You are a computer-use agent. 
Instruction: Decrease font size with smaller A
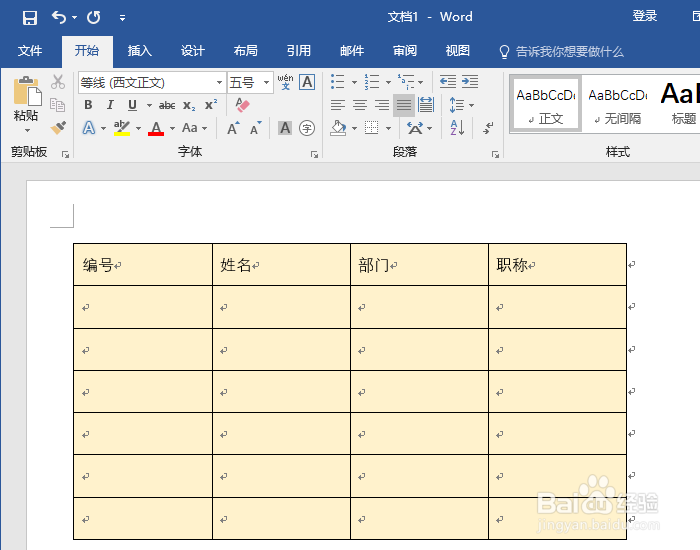click(255, 129)
